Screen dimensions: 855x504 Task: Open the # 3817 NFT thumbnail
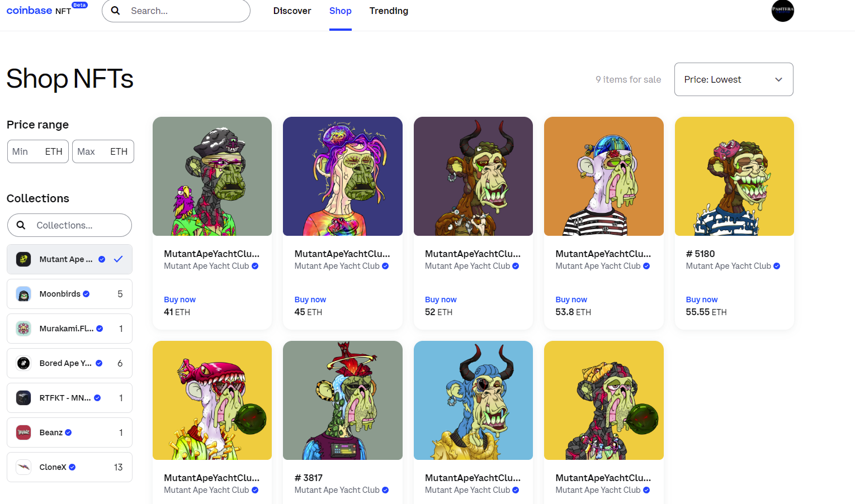343,400
